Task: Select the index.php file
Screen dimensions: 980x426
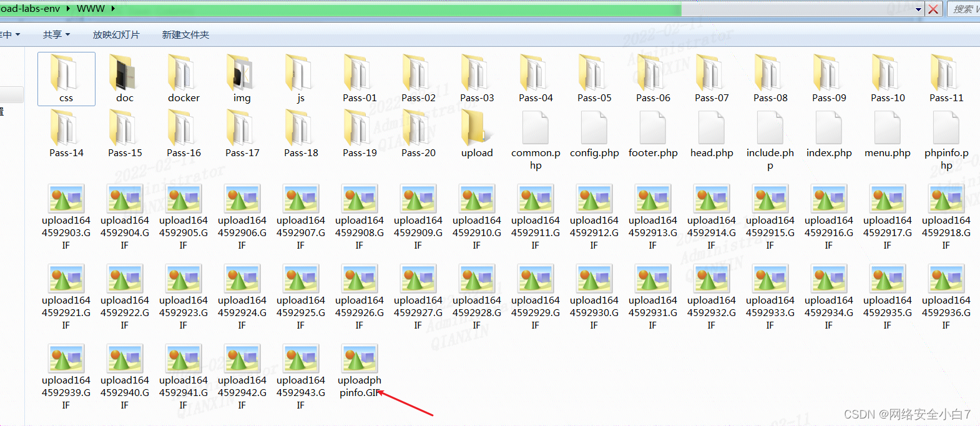Action: pos(829,134)
